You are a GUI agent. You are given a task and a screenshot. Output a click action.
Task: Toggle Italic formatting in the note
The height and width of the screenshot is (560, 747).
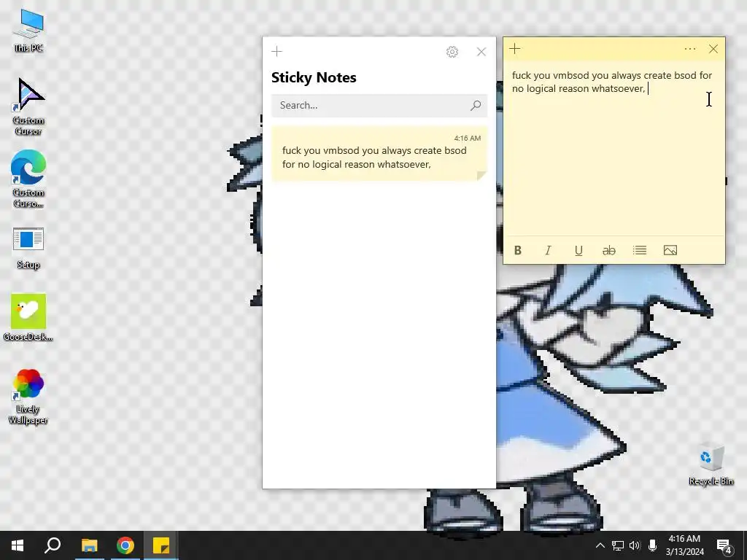point(549,251)
